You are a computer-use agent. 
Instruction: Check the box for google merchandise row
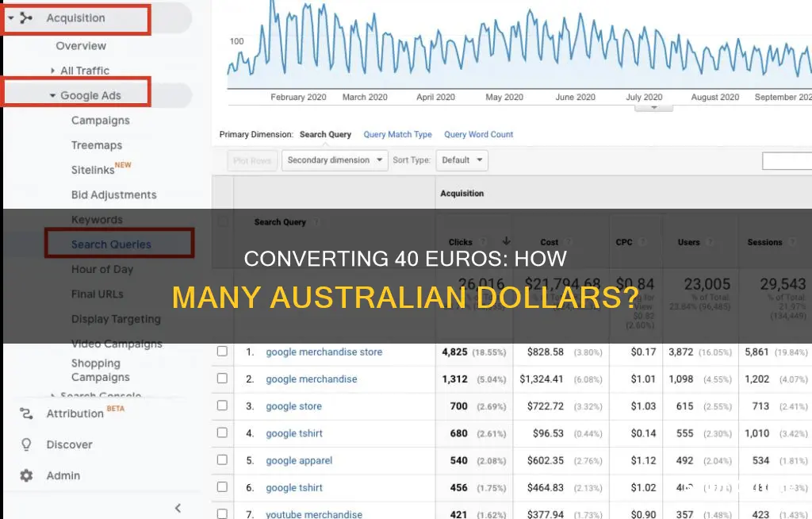(x=222, y=379)
